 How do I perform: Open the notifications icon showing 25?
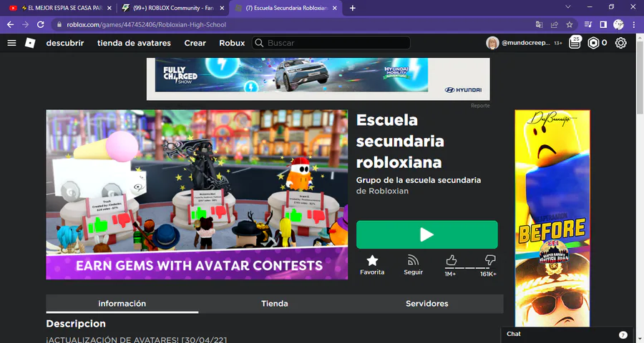[575, 42]
